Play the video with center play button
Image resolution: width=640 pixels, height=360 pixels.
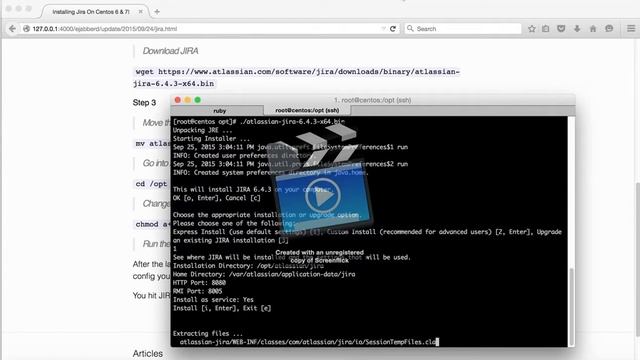pyautogui.click(x=322, y=196)
